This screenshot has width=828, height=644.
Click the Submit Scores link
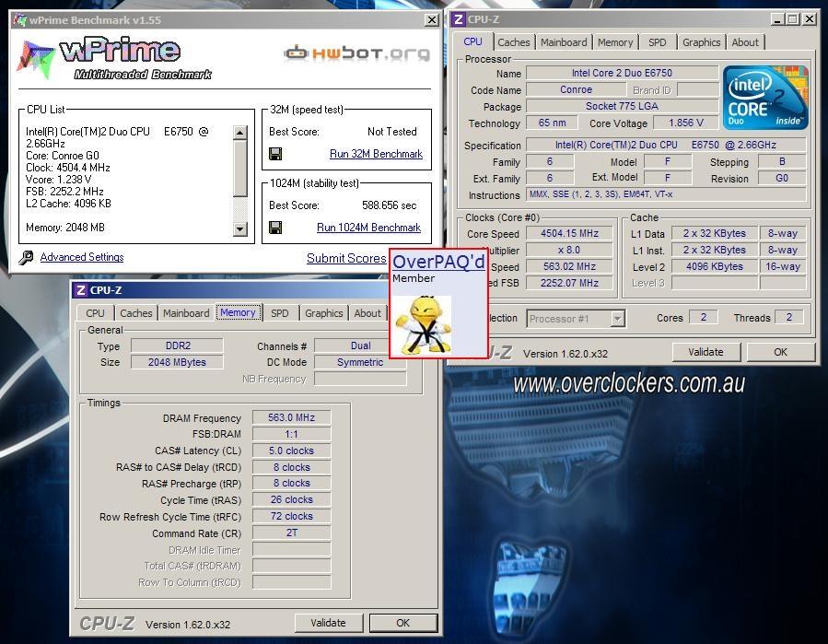pos(346,258)
